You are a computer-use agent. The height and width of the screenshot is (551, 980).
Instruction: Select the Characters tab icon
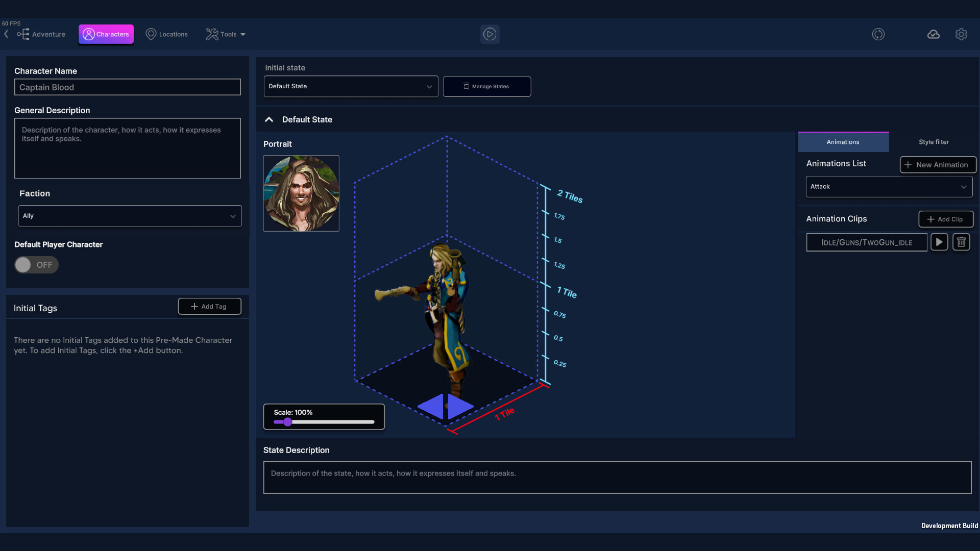click(x=90, y=34)
